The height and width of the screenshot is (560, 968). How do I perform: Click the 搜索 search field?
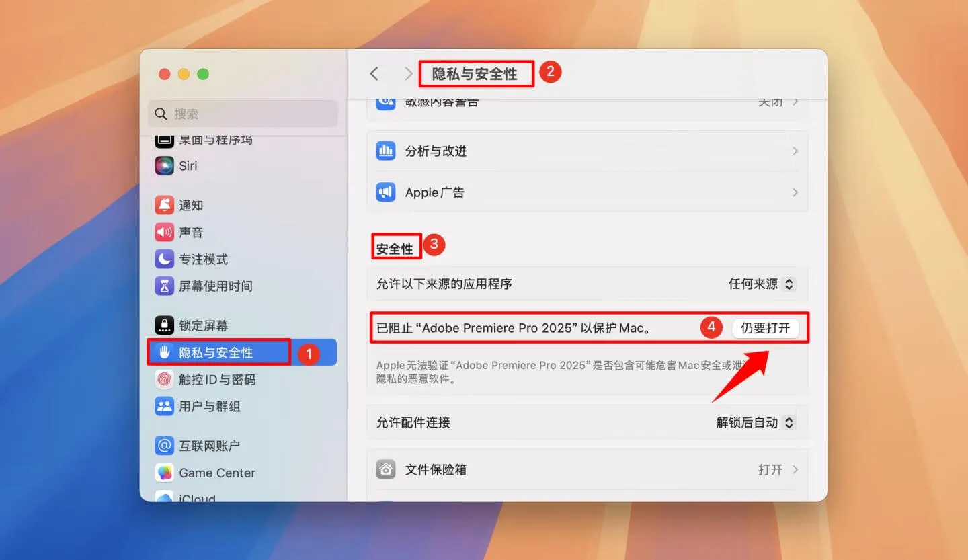(x=243, y=114)
